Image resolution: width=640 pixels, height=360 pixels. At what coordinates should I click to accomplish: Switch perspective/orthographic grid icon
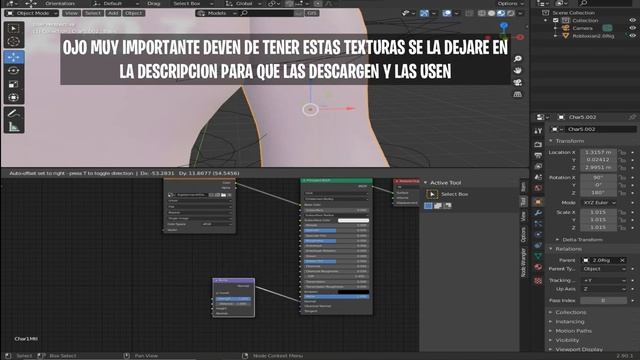(518, 94)
